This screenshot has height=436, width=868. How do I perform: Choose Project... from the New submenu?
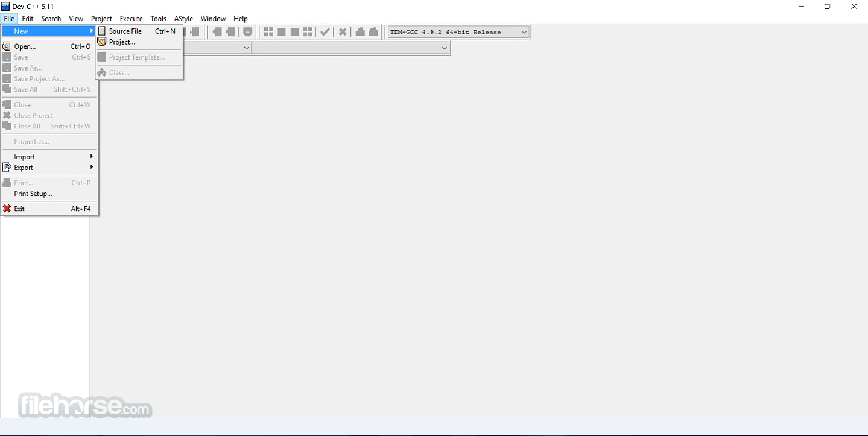point(139,42)
